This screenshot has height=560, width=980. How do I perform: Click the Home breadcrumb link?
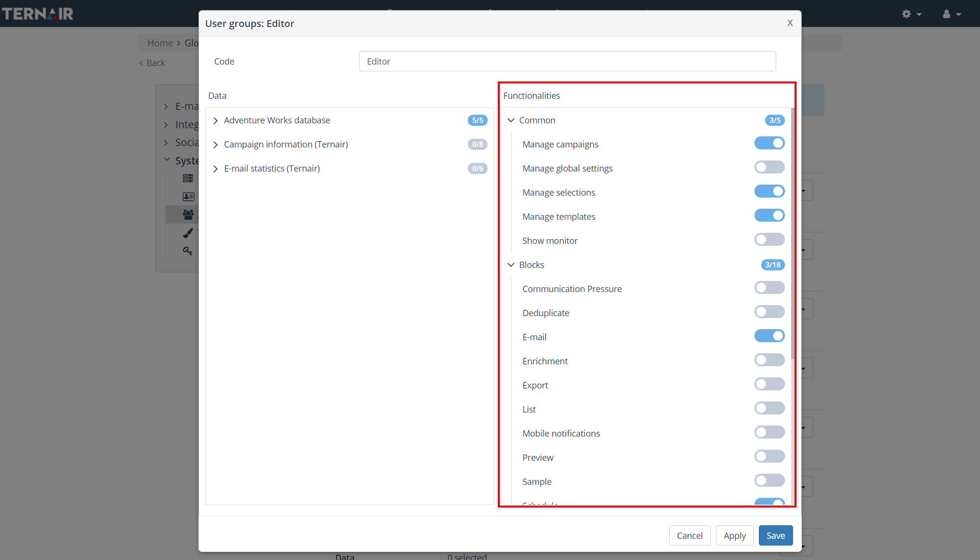(x=160, y=43)
